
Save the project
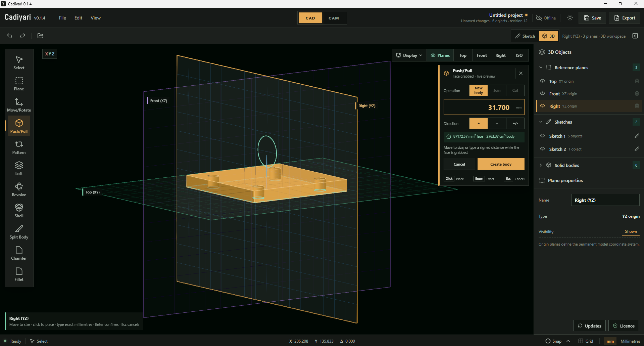(x=592, y=18)
